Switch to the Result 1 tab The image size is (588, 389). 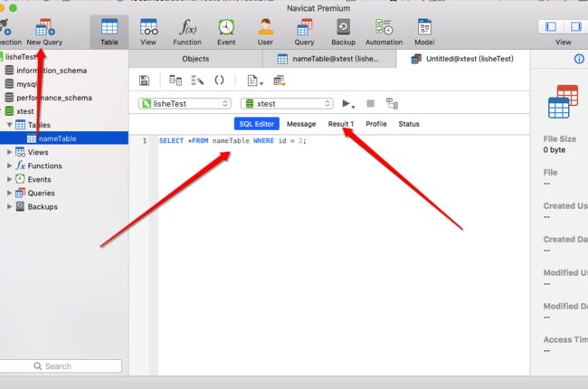340,124
